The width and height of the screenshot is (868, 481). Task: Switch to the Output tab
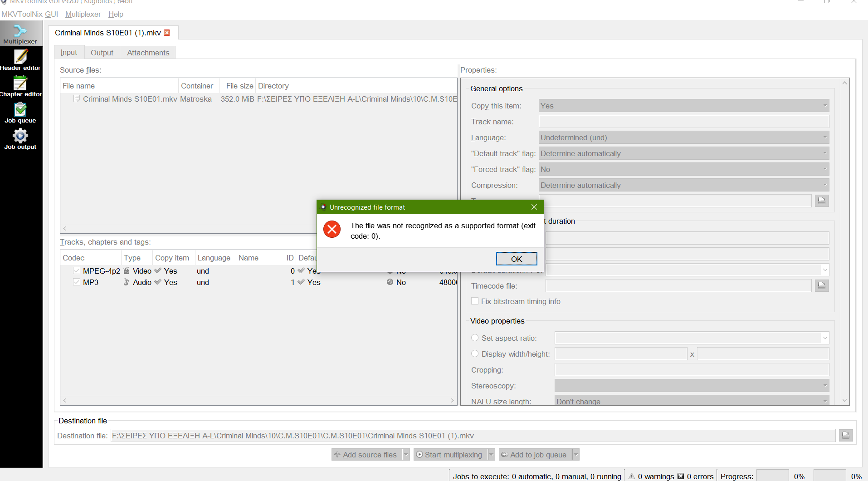102,53
